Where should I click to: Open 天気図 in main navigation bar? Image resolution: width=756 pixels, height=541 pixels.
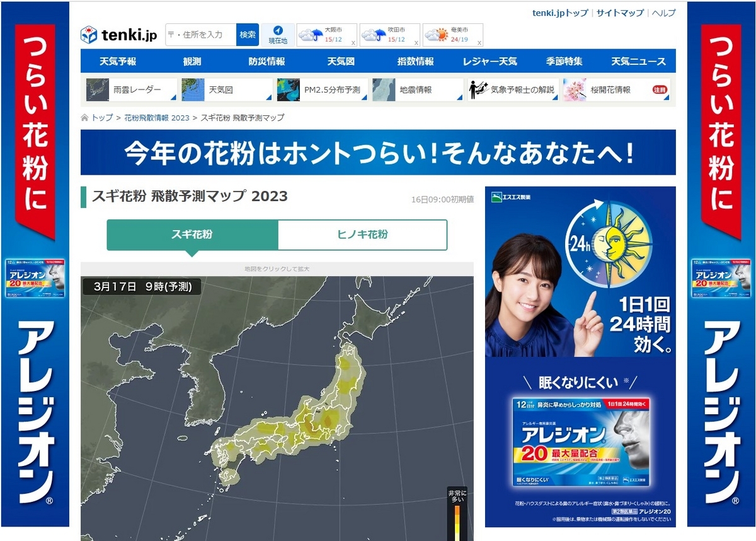point(341,61)
